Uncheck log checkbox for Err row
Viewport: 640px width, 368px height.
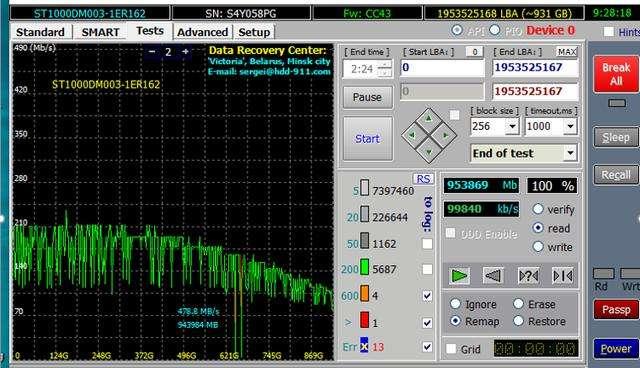coord(427,347)
